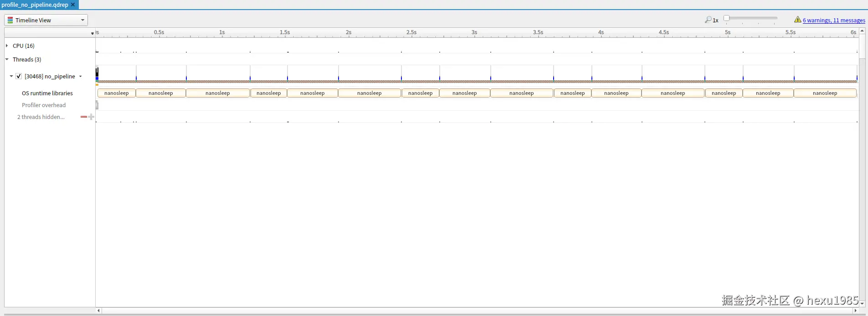Click the [30468] no_pipeline label

click(x=50, y=76)
